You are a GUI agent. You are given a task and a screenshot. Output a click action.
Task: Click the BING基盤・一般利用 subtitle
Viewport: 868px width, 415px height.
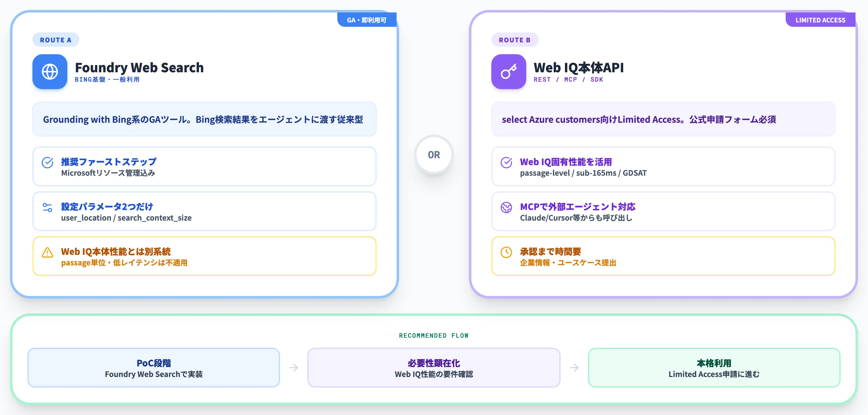tap(107, 80)
